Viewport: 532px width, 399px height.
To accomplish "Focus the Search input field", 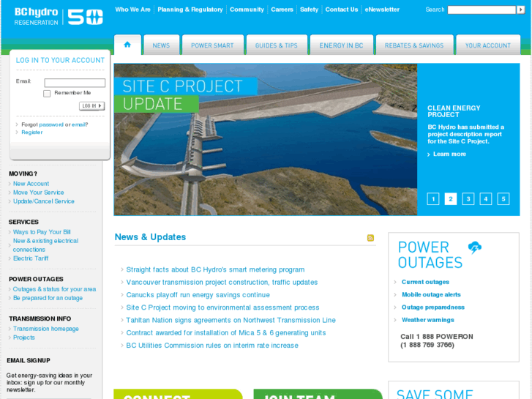I will pyautogui.click(x=482, y=10).
